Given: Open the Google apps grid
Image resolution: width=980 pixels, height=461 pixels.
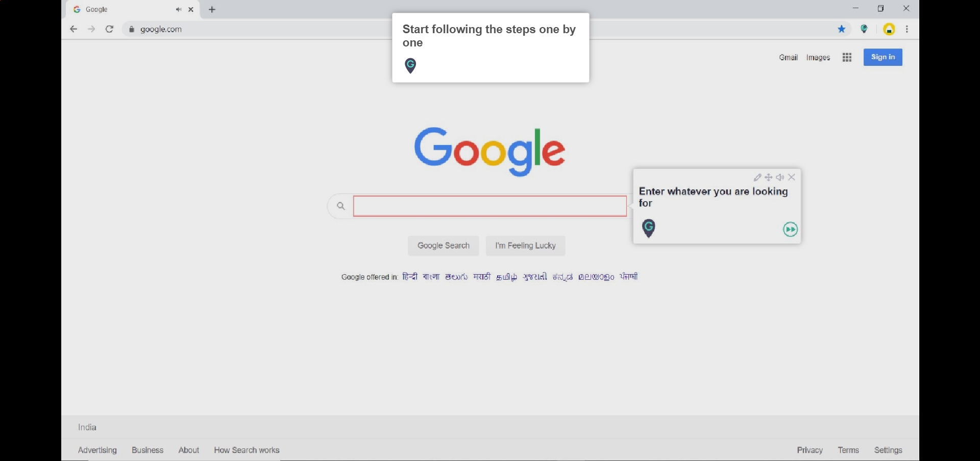Looking at the screenshot, I should pyautogui.click(x=847, y=58).
